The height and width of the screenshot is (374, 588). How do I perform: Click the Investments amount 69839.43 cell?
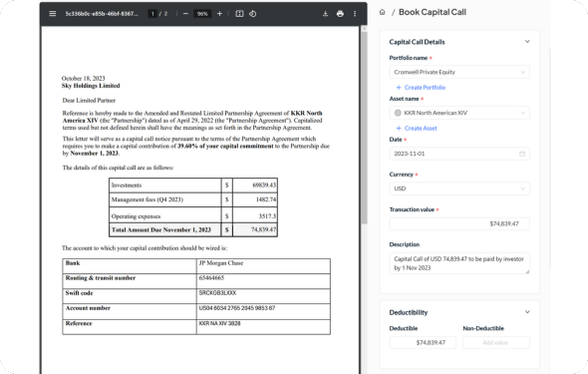255,186
